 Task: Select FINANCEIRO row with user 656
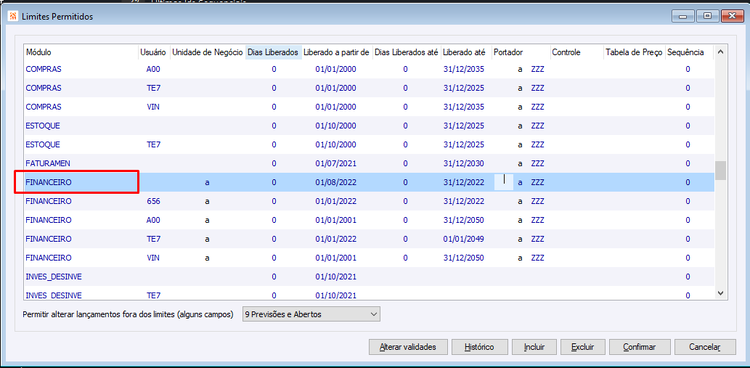coord(369,201)
